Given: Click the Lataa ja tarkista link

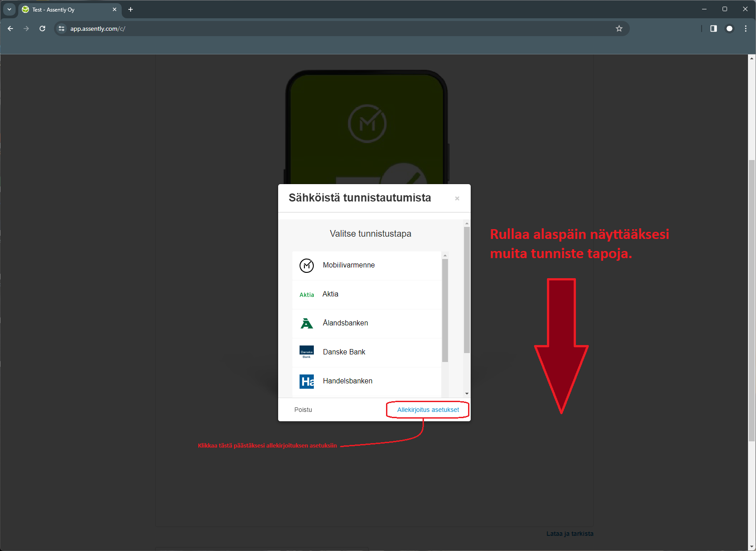Looking at the screenshot, I should (x=570, y=534).
